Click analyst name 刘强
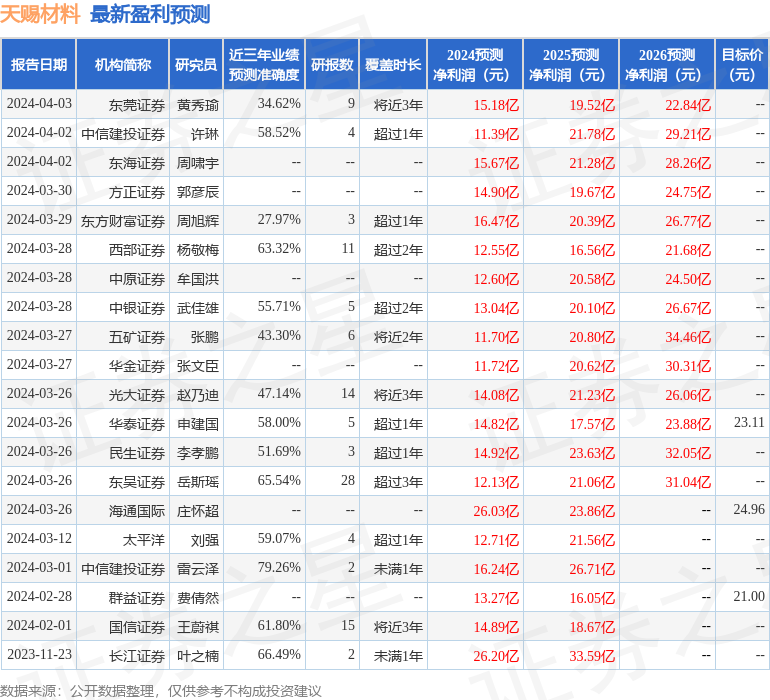This screenshot has height=700, width=770. pyautogui.click(x=205, y=540)
